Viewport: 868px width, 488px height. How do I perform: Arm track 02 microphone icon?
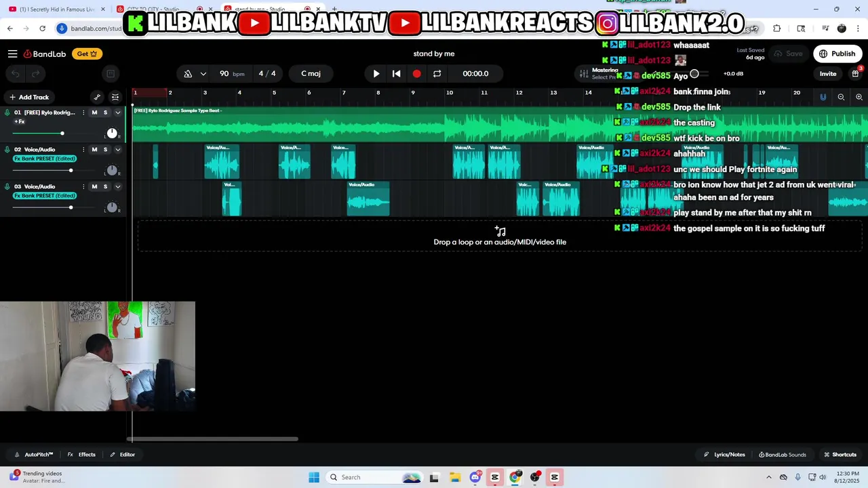(x=7, y=149)
